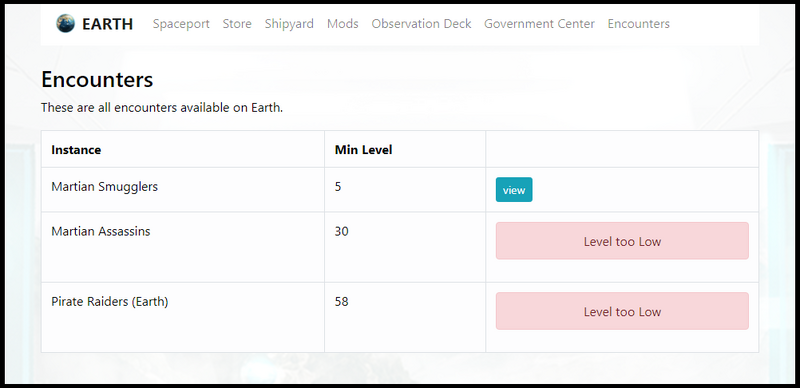
Task: Click min level value 58
Action: click(x=341, y=302)
